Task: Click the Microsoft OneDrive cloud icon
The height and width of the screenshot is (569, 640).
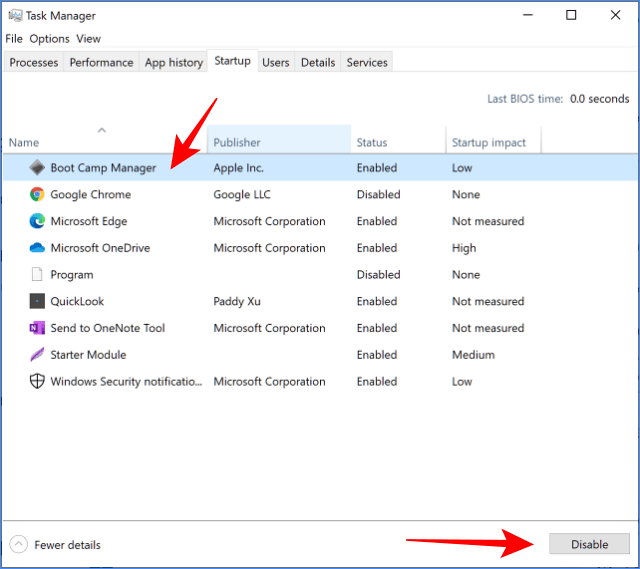Action: click(x=37, y=248)
